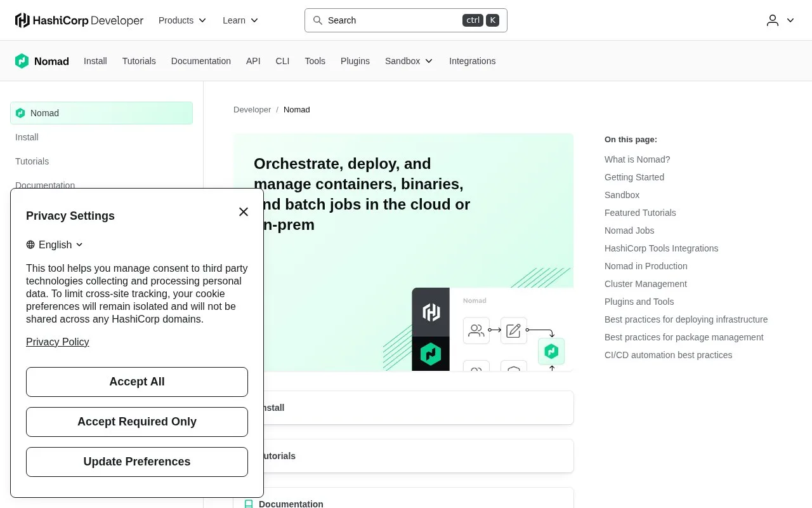The image size is (812, 508).
Task: Go to the API nav item
Action: [x=253, y=61]
